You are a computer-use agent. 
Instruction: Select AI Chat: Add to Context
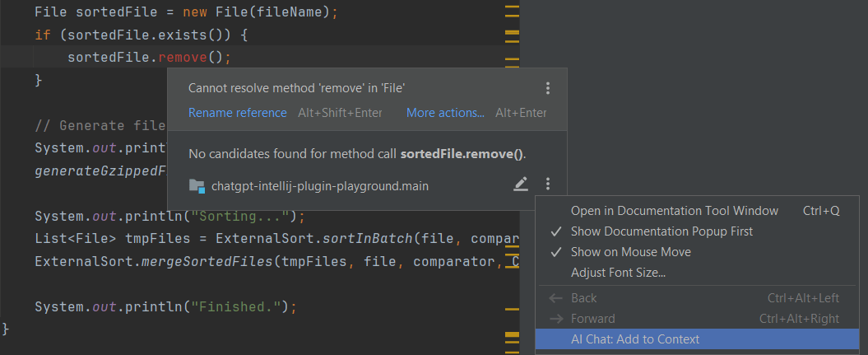[x=697, y=339]
